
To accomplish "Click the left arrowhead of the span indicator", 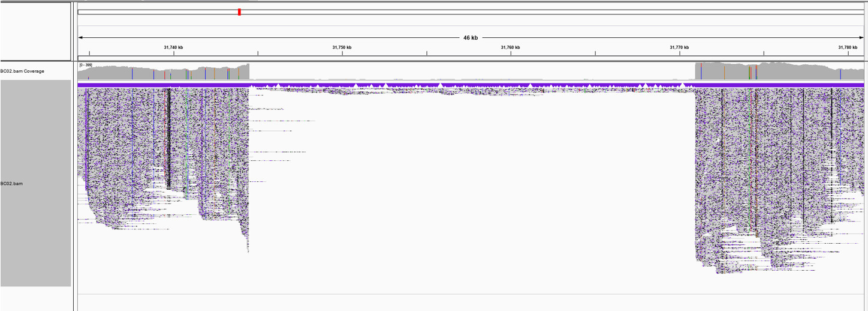I will pyautogui.click(x=80, y=38).
